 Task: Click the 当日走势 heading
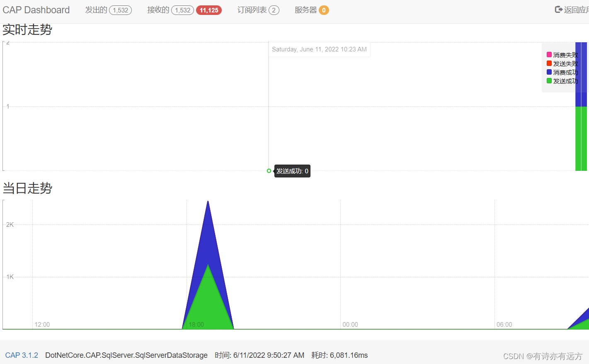click(27, 188)
